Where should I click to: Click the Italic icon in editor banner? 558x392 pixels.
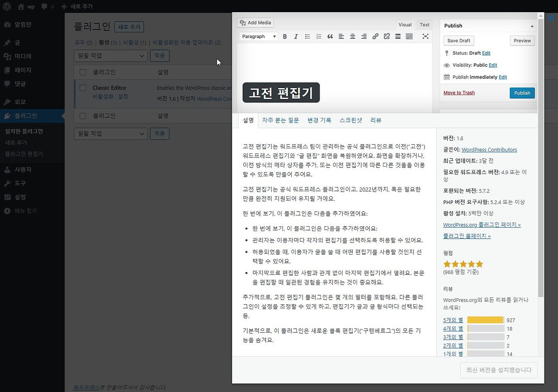tap(296, 37)
